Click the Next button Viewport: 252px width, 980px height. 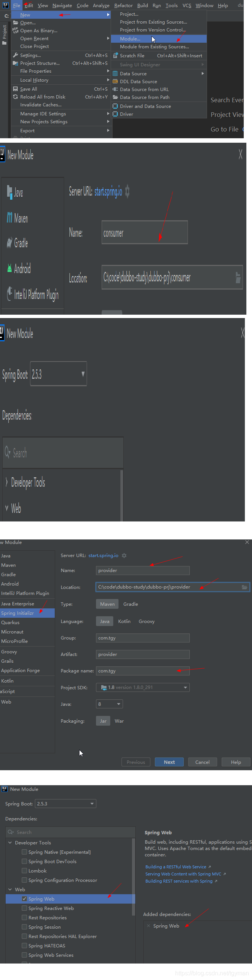(169, 762)
